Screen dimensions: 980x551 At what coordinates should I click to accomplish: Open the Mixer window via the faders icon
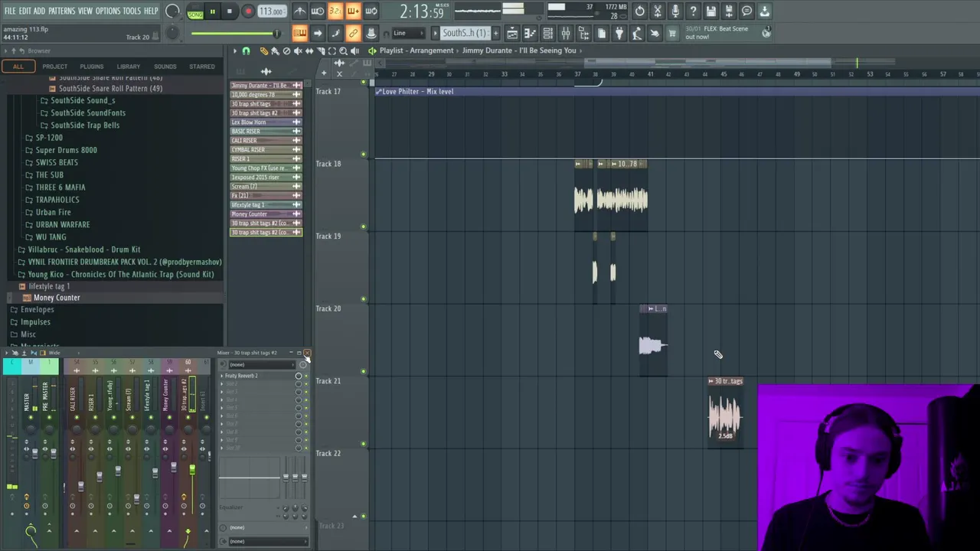pos(566,33)
